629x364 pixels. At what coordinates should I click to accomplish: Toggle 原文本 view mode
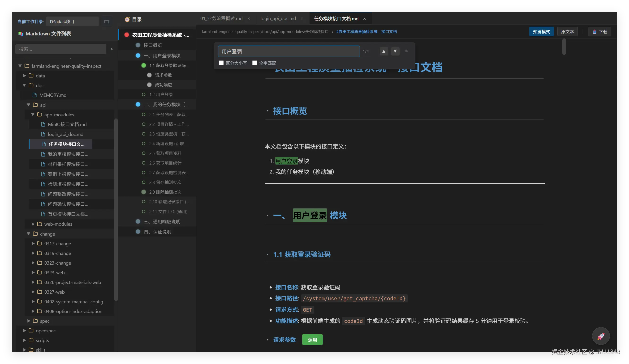click(x=567, y=31)
